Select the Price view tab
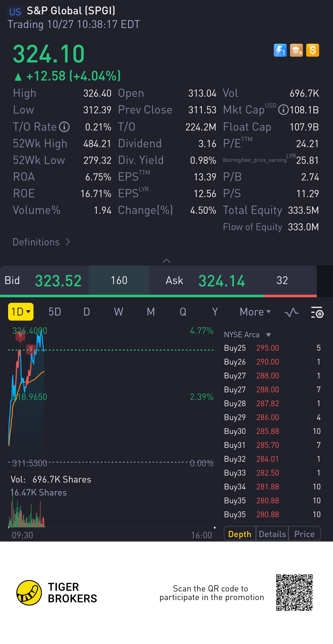The image size is (333, 644). (304, 534)
